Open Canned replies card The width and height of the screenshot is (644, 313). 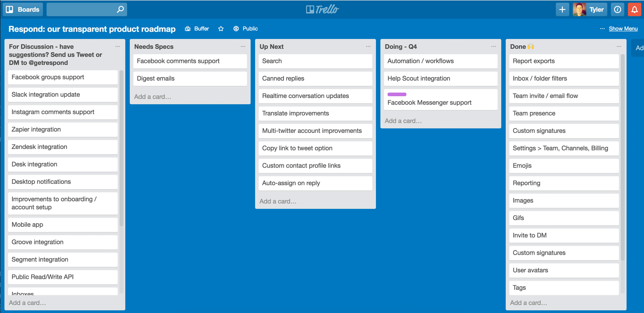316,79
